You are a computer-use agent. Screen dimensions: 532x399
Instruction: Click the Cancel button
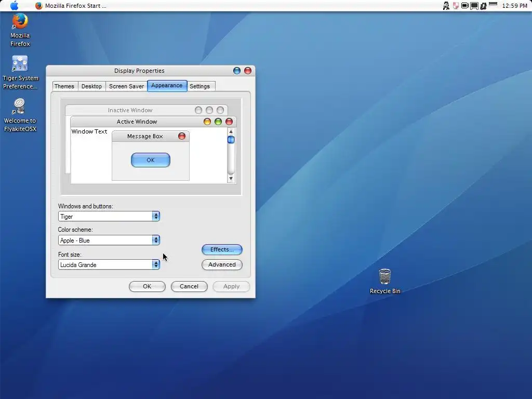click(x=189, y=286)
